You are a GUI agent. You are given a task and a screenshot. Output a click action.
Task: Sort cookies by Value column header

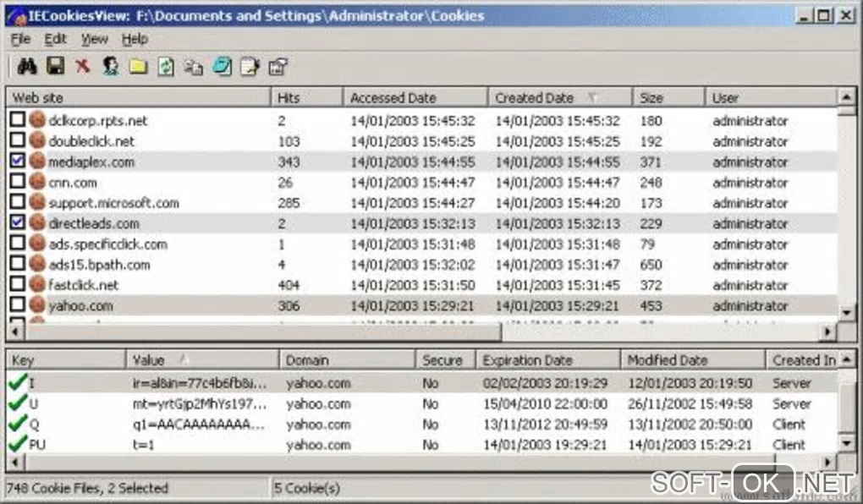point(202,360)
